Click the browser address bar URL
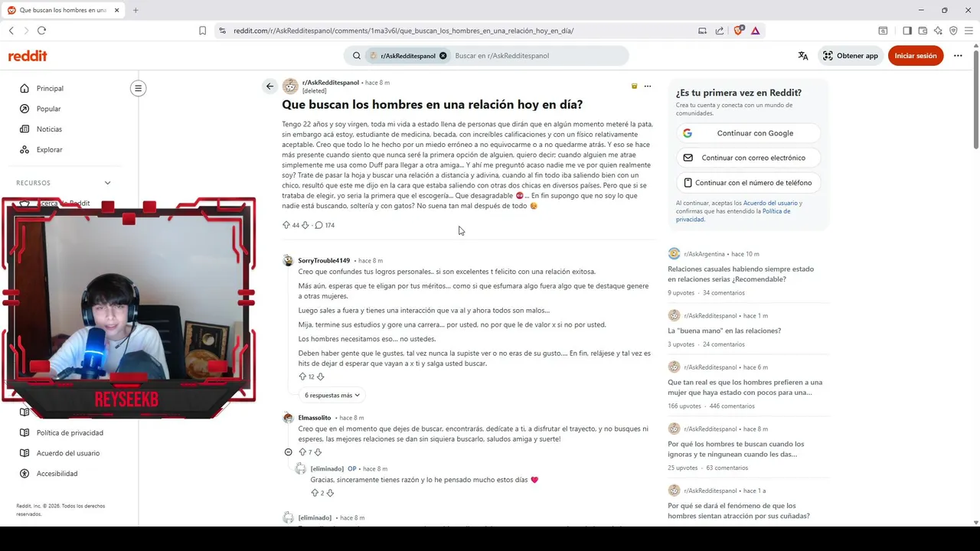Viewport: 980px width, 551px height. (x=403, y=31)
